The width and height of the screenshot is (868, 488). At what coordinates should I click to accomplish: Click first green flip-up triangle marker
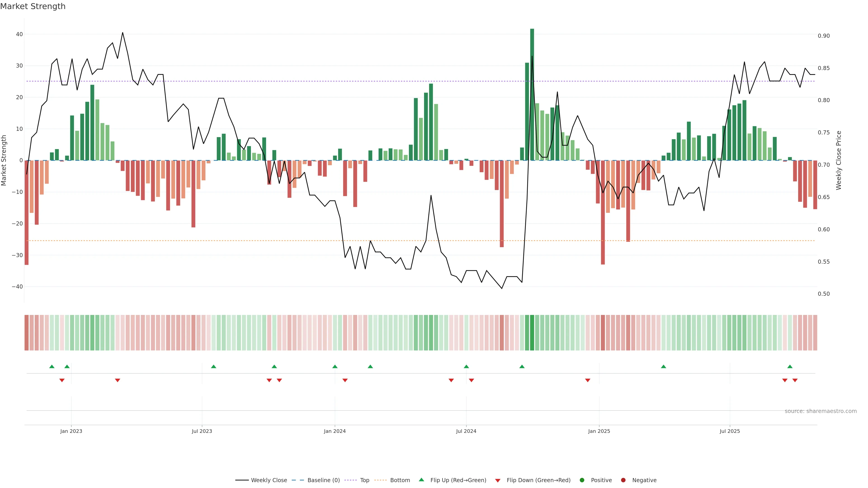point(52,366)
